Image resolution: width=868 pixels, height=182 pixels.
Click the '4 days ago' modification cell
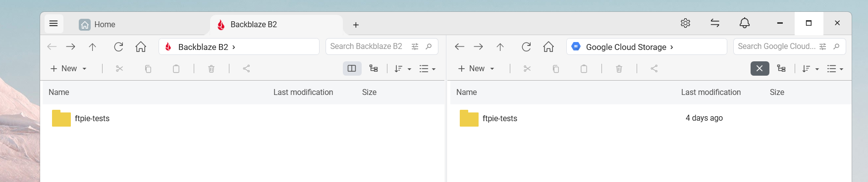tap(704, 118)
